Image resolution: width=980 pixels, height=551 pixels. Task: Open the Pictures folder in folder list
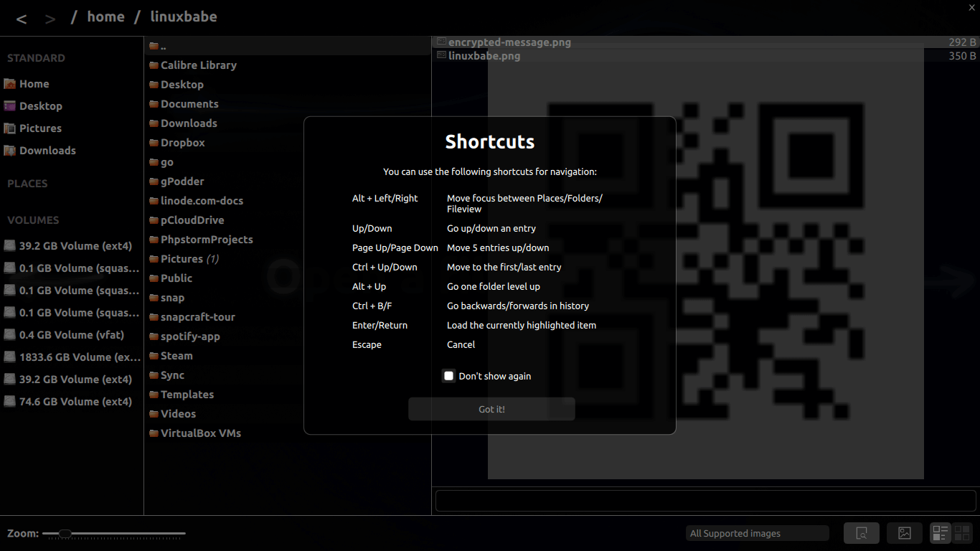[182, 259]
